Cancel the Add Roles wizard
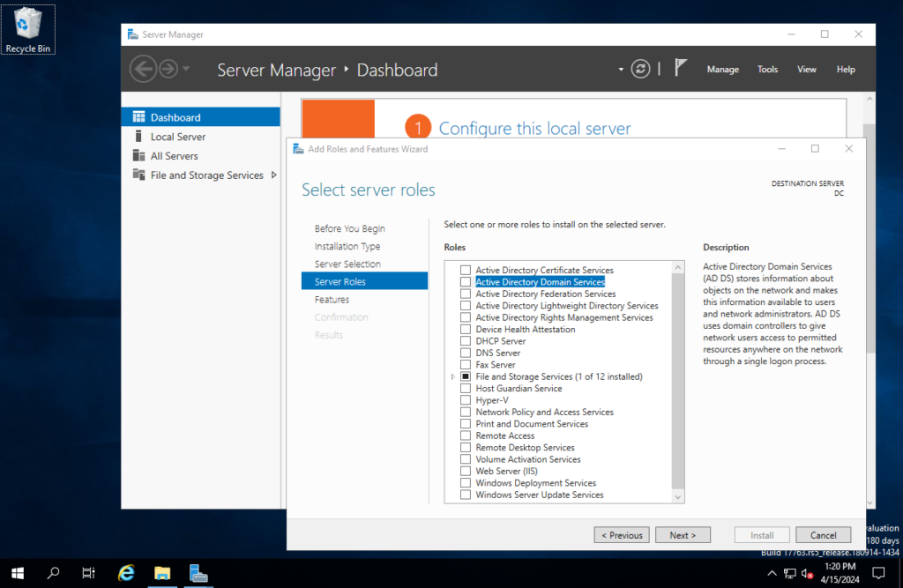This screenshot has width=903, height=588. click(x=824, y=535)
